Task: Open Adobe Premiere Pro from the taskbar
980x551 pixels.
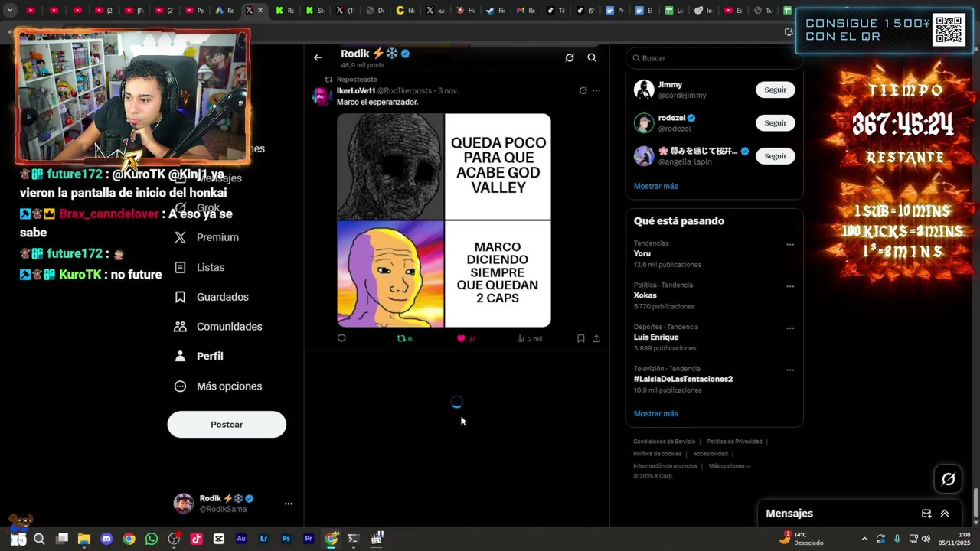Action: pyautogui.click(x=309, y=539)
